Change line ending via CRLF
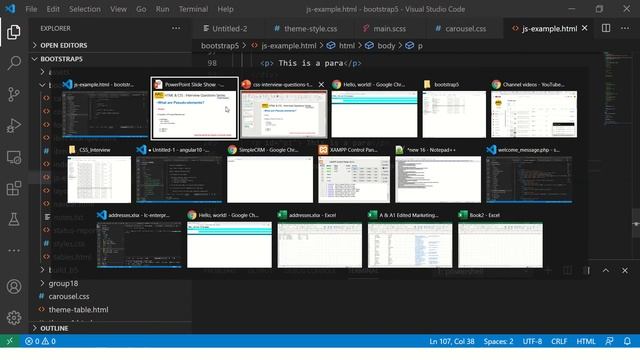 pos(559,341)
